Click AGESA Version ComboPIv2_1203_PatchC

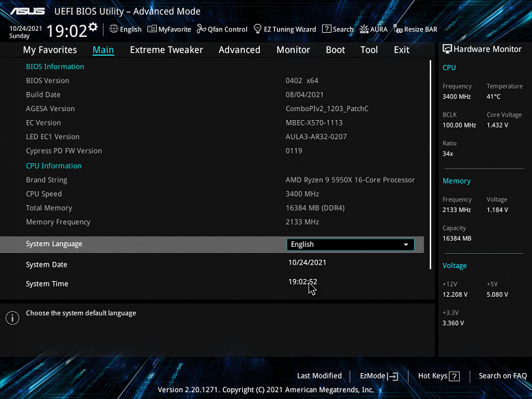327,109
